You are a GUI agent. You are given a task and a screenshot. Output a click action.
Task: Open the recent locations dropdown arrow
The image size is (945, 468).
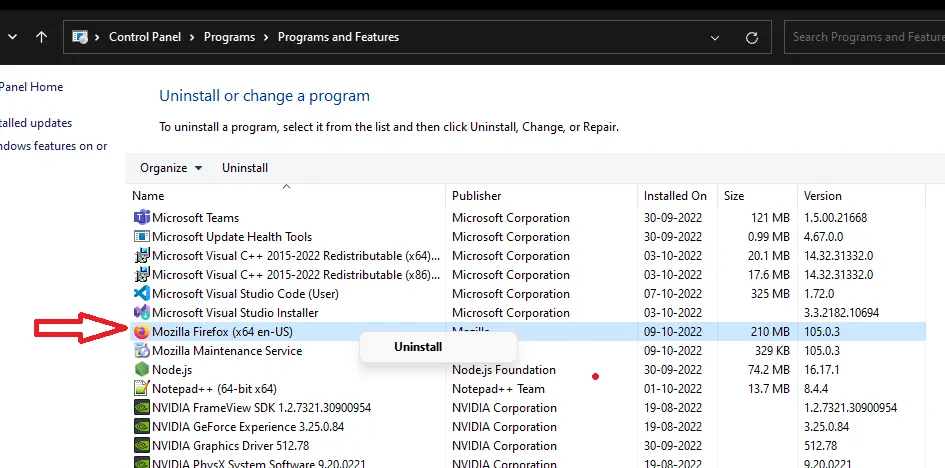click(12, 37)
